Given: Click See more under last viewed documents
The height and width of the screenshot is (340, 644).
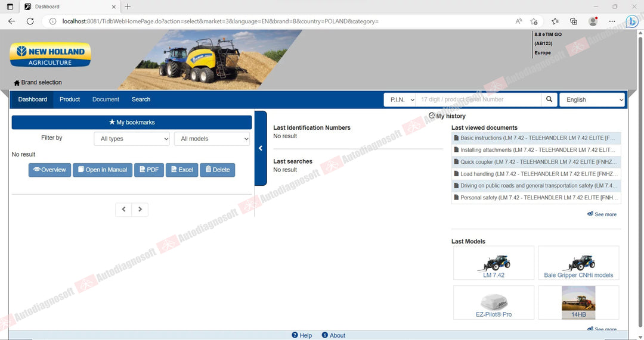Looking at the screenshot, I should click(602, 214).
